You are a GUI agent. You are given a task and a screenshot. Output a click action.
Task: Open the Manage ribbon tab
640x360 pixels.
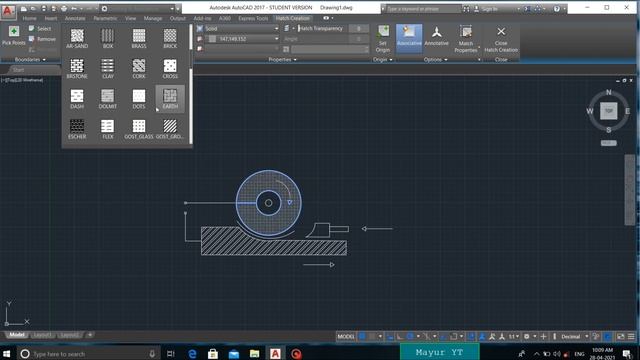(153, 18)
